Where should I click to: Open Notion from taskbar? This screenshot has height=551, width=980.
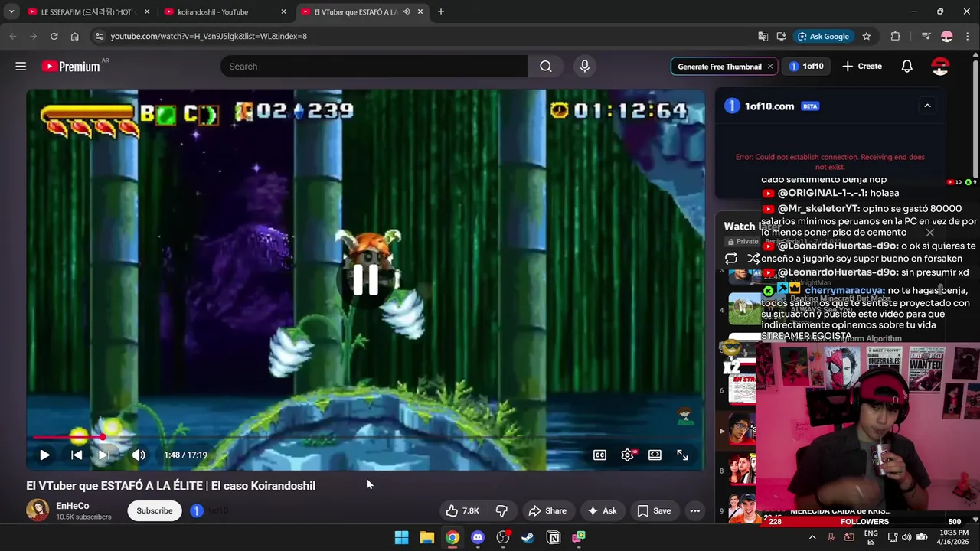[553, 537]
